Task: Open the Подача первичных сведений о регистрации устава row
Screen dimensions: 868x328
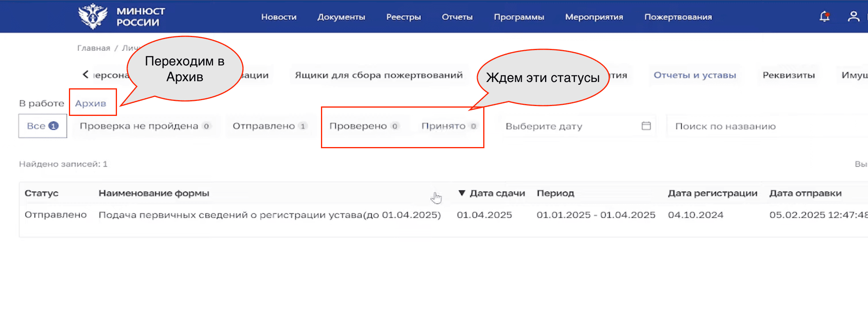Action: [x=270, y=215]
